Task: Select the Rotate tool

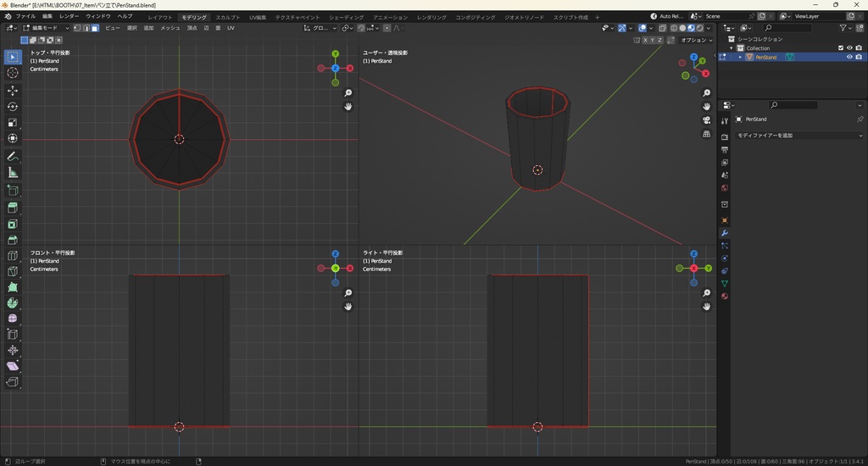Action: (x=13, y=106)
